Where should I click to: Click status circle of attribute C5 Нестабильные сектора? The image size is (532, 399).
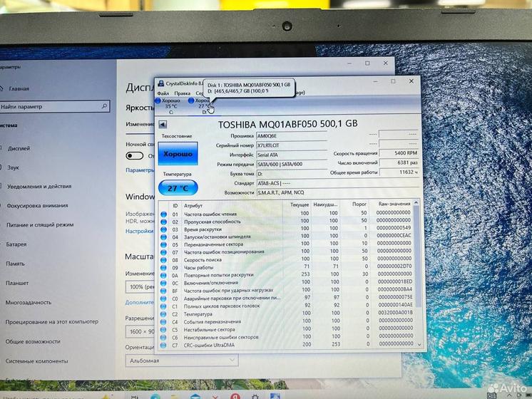click(x=163, y=329)
